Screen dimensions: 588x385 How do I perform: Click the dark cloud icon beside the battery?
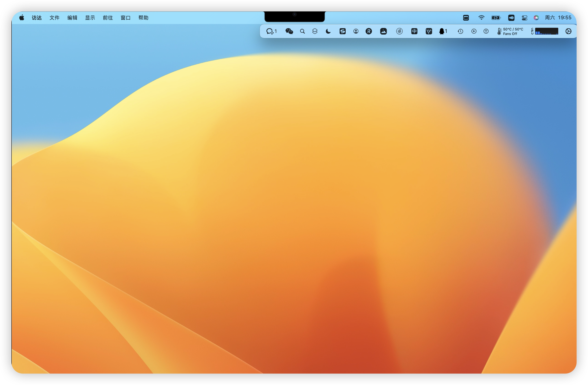click(511, 18)
